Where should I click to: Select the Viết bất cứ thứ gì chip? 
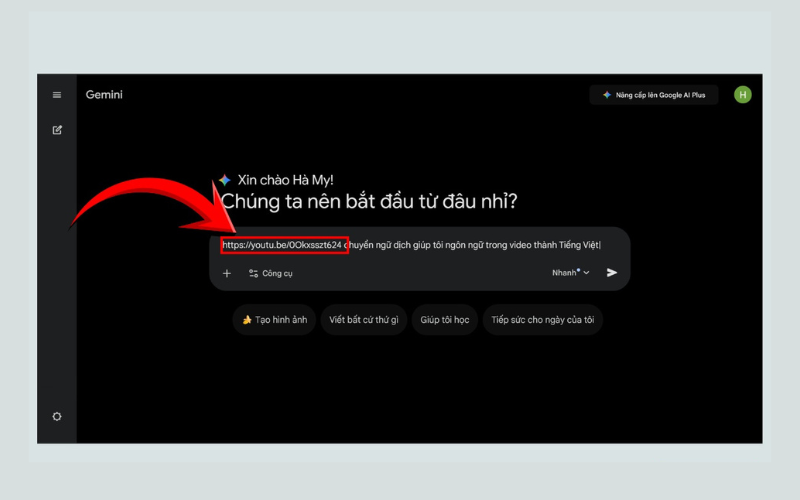click(x=364, y=320)
